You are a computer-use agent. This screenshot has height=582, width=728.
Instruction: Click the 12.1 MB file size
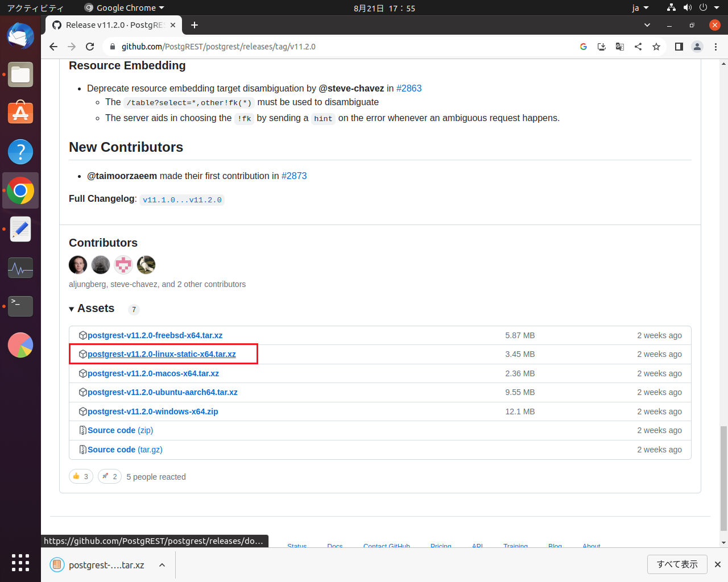[520, 411]
